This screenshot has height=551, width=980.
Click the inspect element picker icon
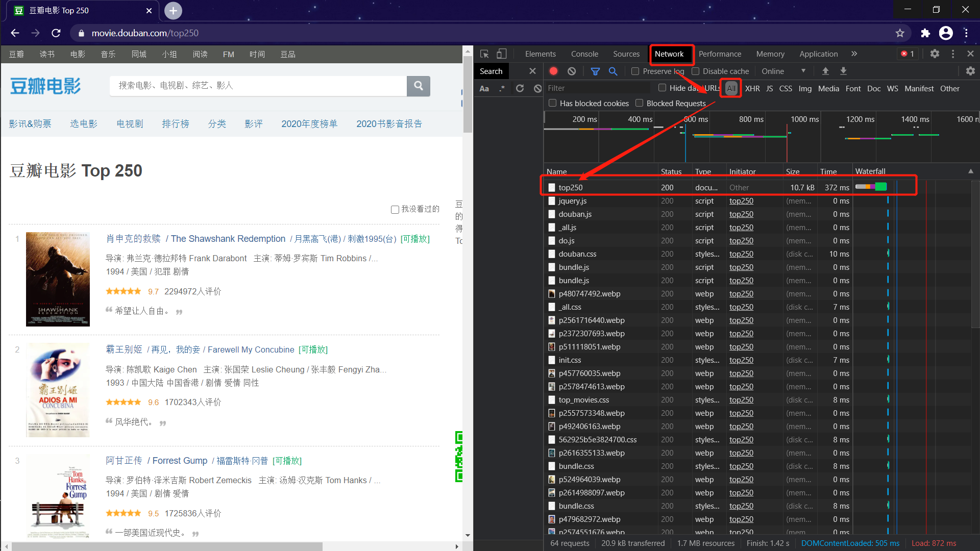coord(484,54)
